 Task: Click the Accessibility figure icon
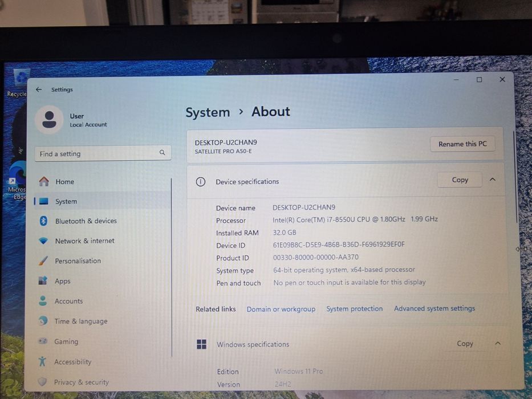click(42, 361)
